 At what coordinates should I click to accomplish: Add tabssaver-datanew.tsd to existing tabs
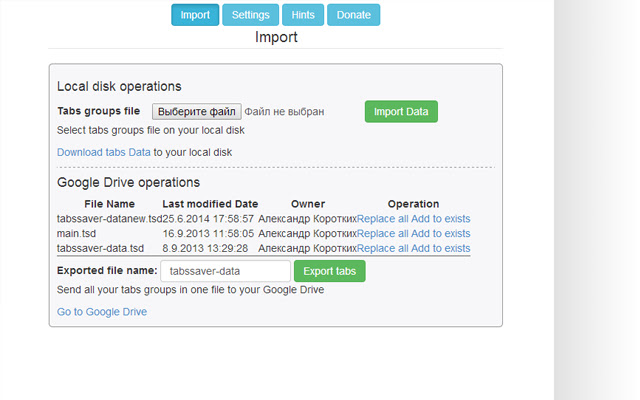(x=440, y=219)
